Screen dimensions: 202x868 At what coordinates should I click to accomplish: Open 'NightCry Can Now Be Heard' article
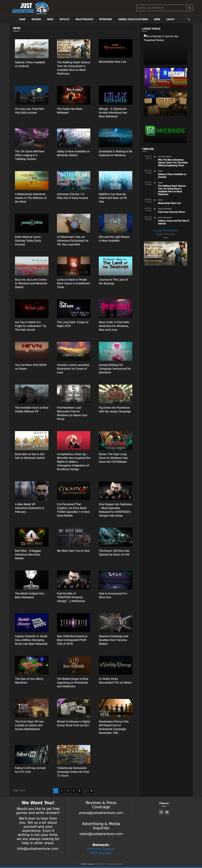[113, 198]
